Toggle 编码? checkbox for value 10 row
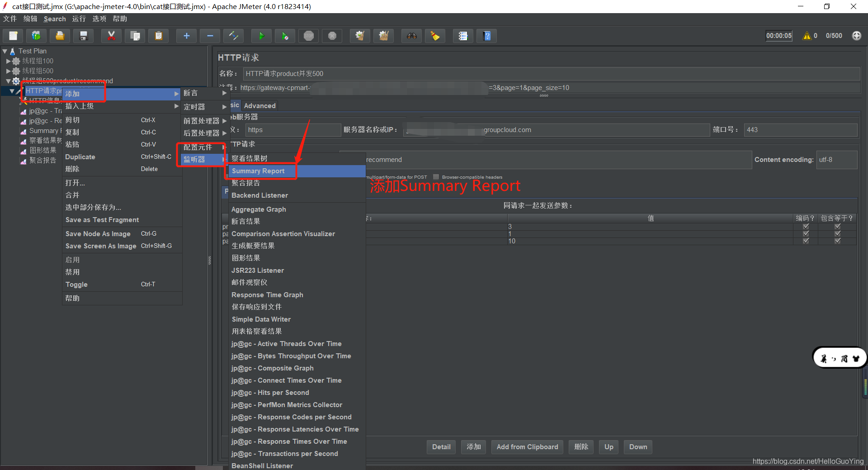Viewport: 868px width, 470px height. pos(806,241)
